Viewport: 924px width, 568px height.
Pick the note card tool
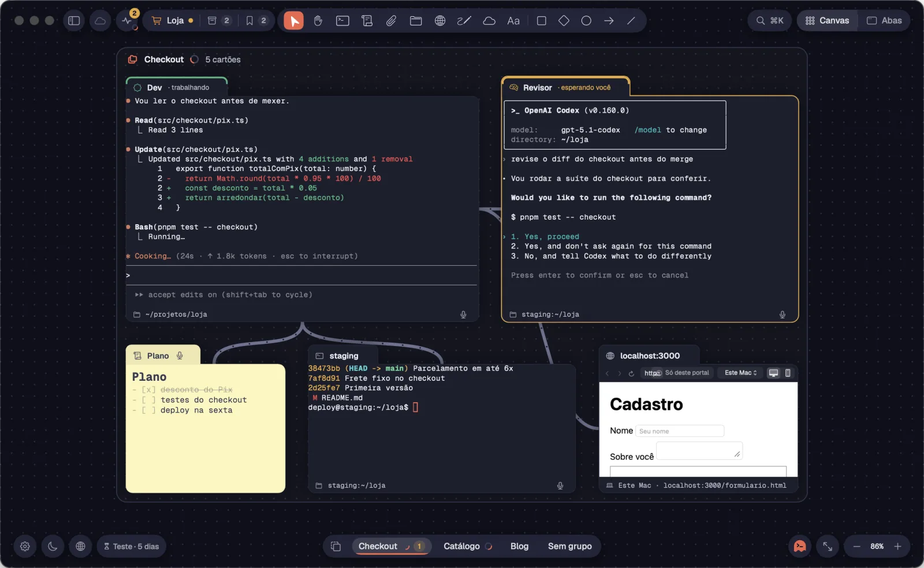[x=367, y=21]
